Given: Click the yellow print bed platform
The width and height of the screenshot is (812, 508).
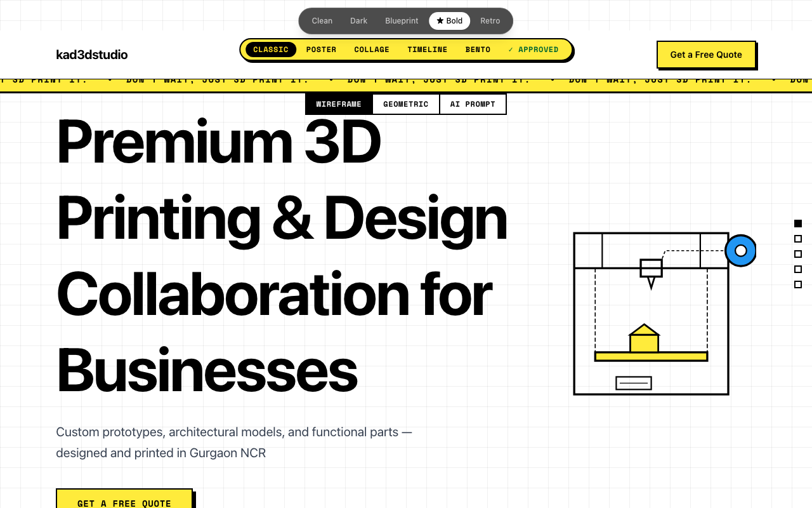Looking at the screenshot, I should (x=651, y=357).
